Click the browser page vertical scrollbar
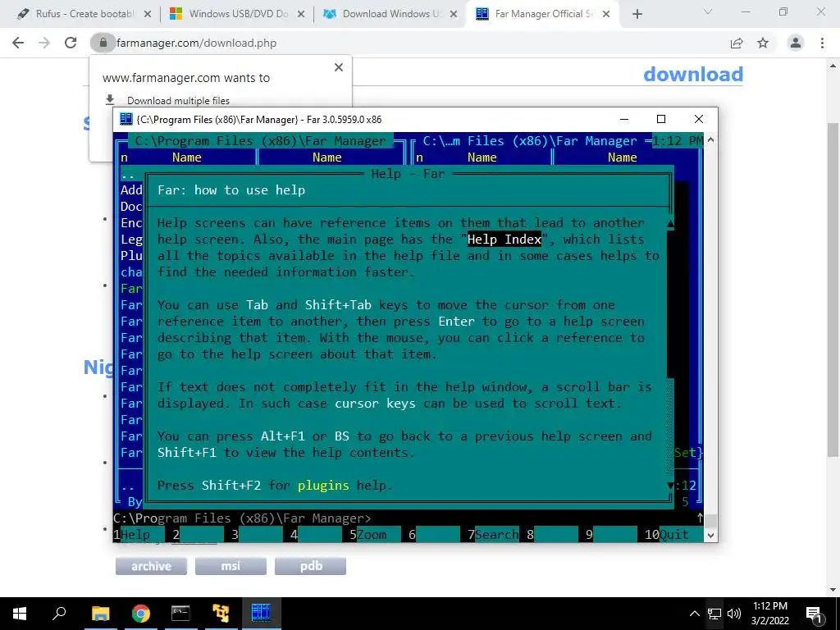Screen dimensions: 840x630 [x=833, y=290]
